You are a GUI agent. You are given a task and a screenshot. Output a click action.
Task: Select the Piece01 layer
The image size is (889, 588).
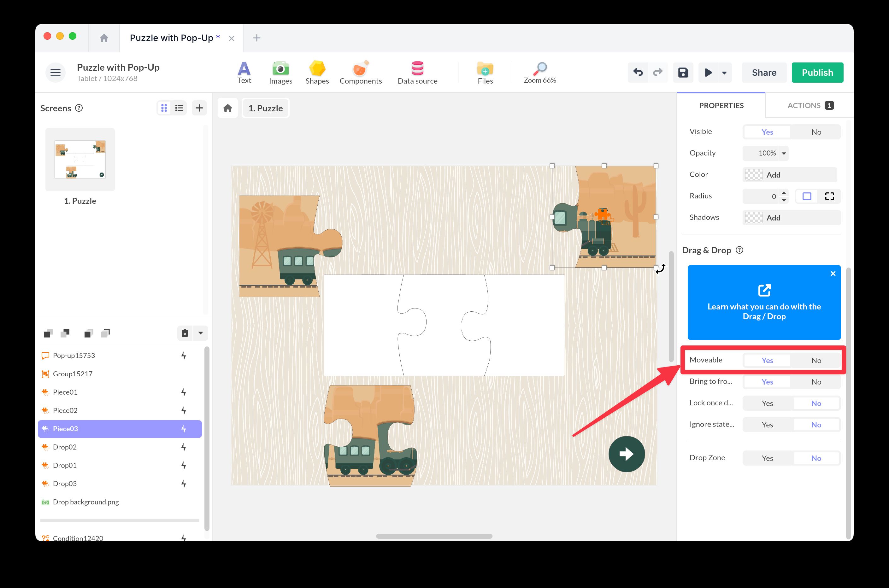(65, 392)
